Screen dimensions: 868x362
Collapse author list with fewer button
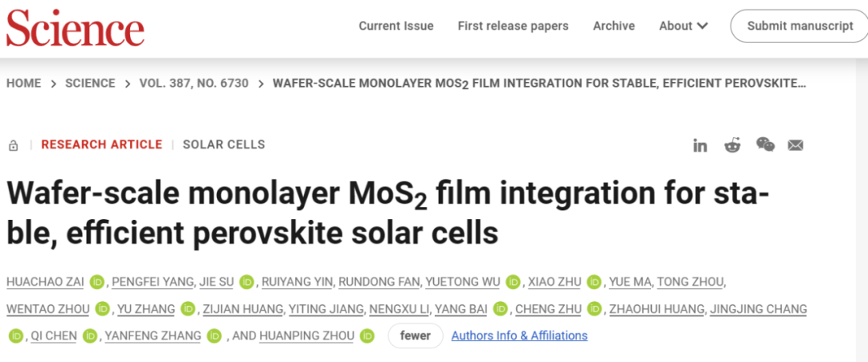point(416,336)
